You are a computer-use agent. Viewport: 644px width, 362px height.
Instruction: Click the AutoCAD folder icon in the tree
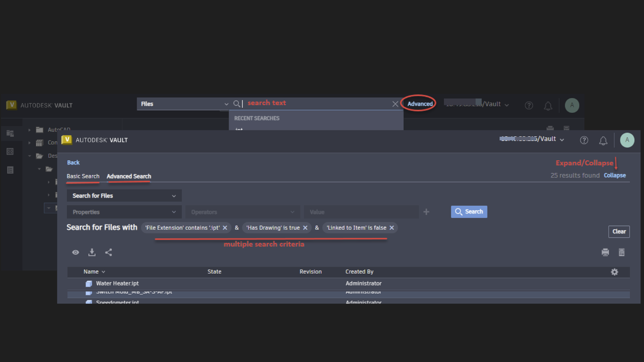pyautogui.click(x=39, y=130)
